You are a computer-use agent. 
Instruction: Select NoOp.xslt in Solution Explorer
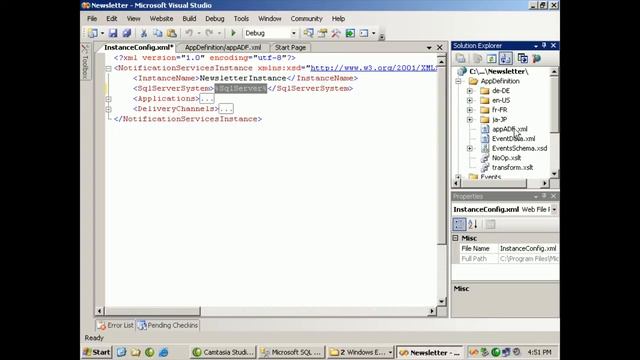point(506,158)
